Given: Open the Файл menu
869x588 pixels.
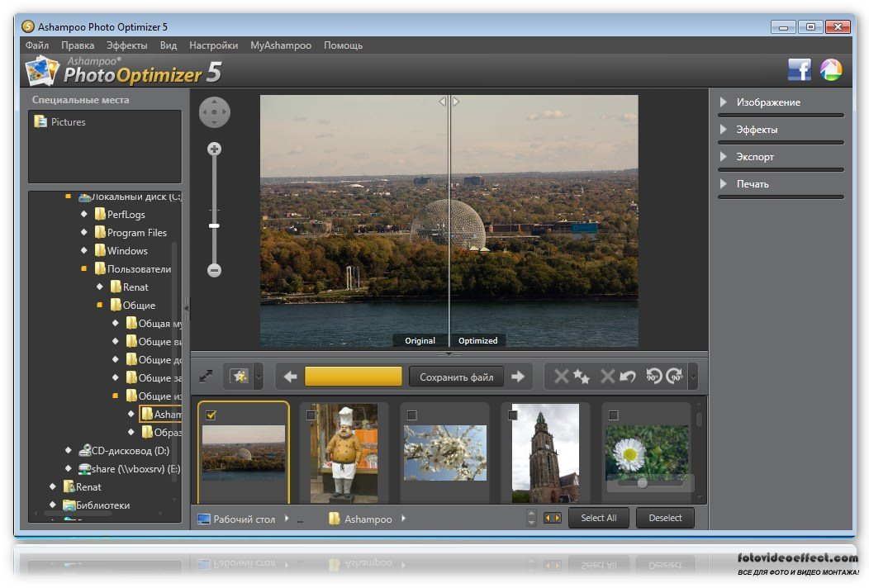Looking at the screenshot, I should point(37,45).
